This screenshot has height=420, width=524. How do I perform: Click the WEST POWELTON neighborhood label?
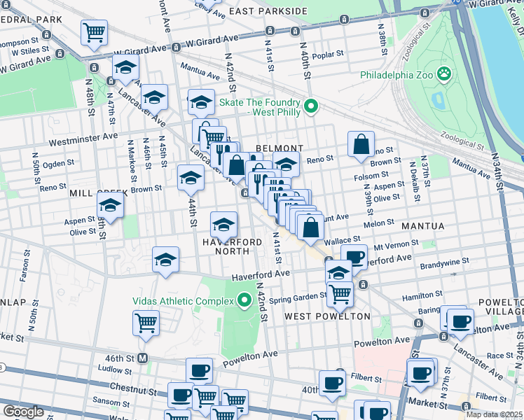pos(327,316)
